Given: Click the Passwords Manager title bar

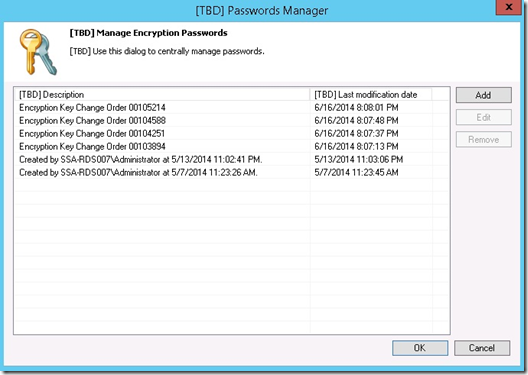Looking at the screenshot, I should [x=262, y=10].
